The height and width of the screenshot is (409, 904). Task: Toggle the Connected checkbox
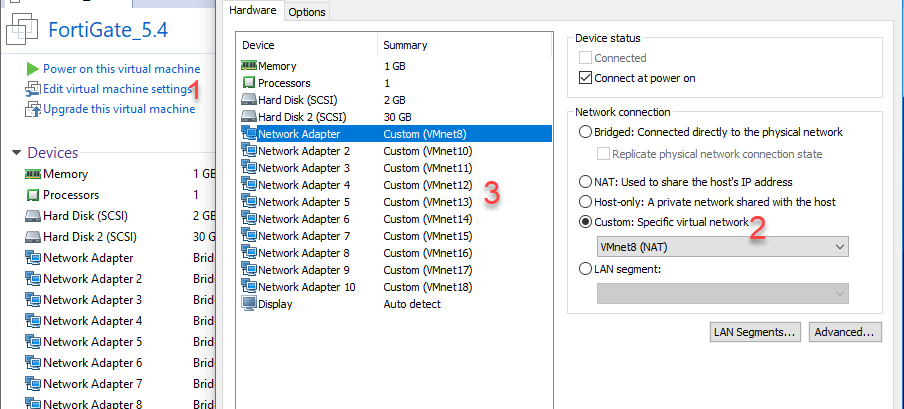point(586,58)
